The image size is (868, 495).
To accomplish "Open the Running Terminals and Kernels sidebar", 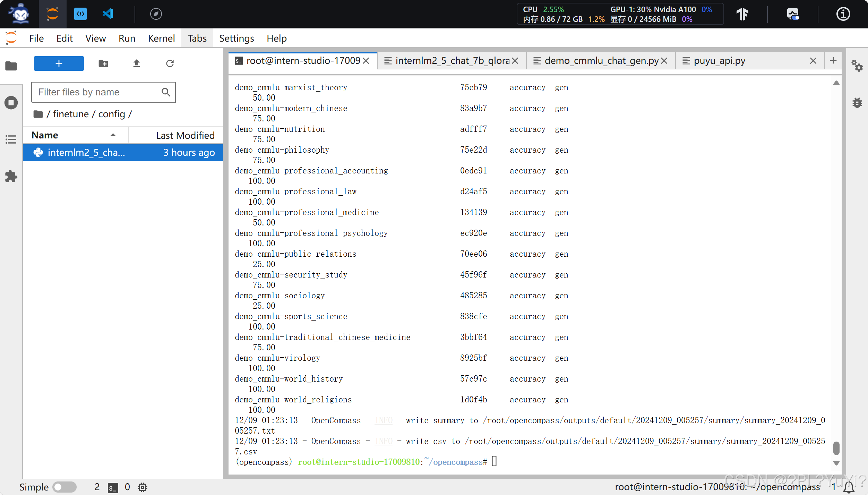I will pyautogui.click(x=11, y=103).
